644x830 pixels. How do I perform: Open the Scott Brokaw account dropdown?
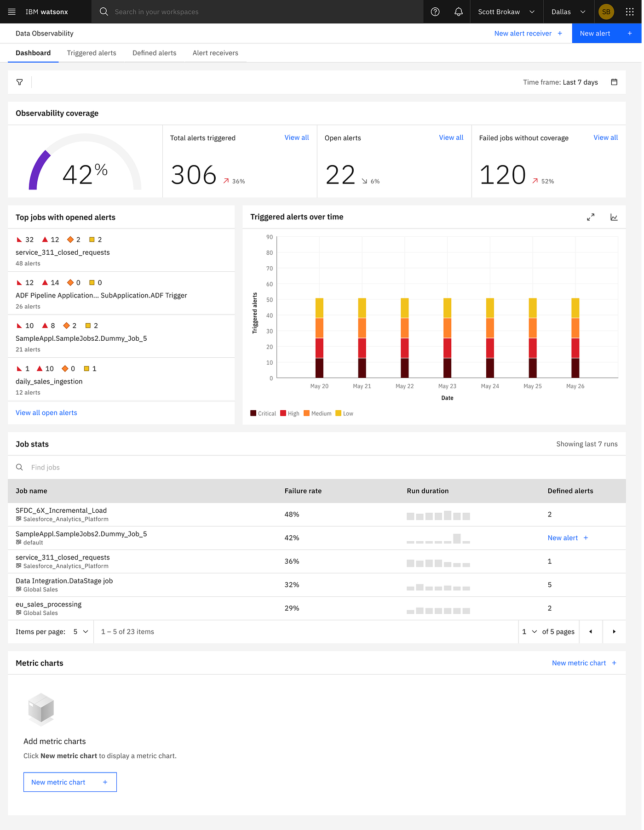[506, 12]
